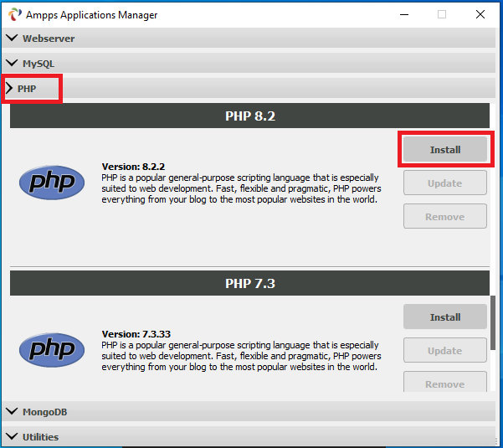Click Remove button for PHP 7.3
503x448 pixels.
pyautogui.click(x=445, y=383)
